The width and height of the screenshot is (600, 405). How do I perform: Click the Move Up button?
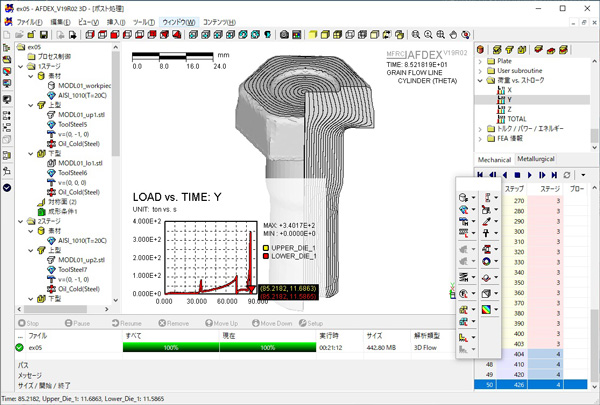[x=222, y=323]
